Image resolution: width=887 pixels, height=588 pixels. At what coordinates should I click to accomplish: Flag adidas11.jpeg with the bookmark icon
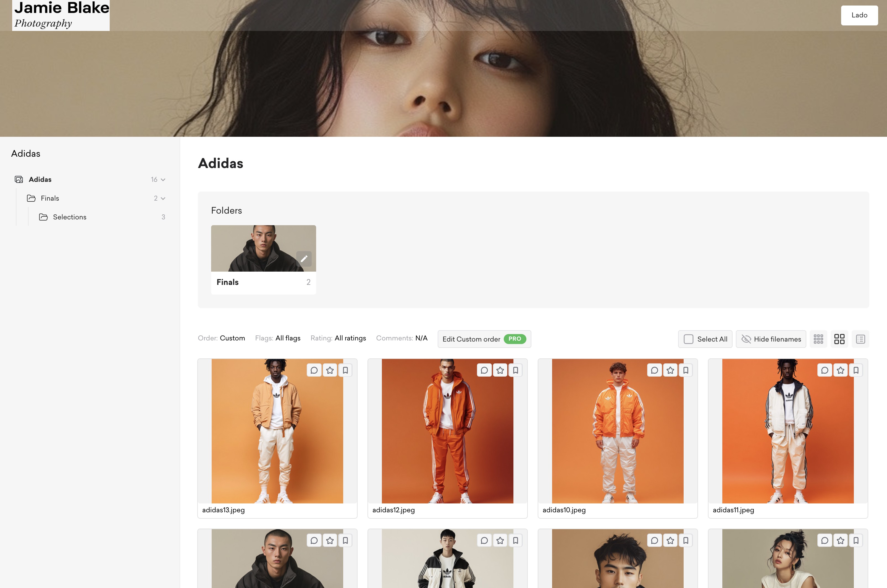pos(856,371)
